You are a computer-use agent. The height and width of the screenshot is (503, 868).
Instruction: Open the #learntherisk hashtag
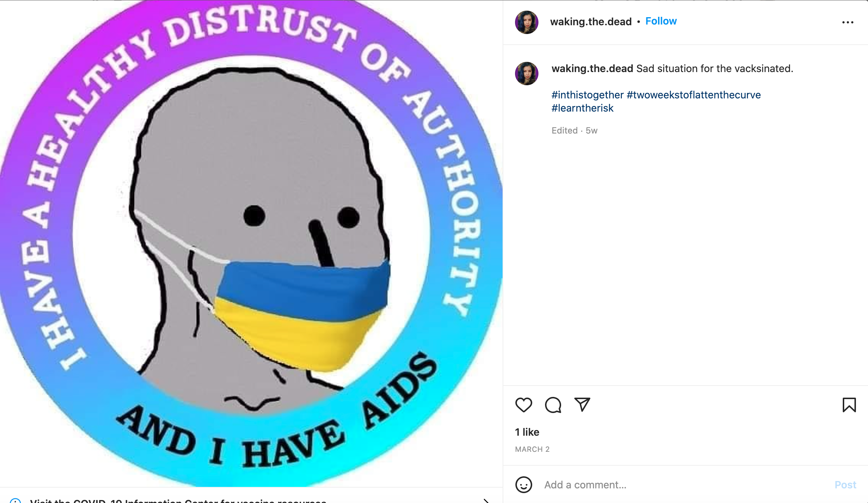(x=582, y=108)
